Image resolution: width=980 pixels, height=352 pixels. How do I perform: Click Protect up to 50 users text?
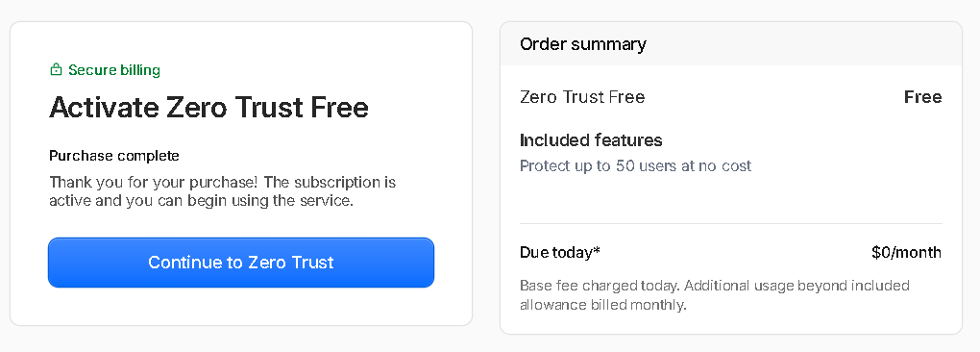636,166
